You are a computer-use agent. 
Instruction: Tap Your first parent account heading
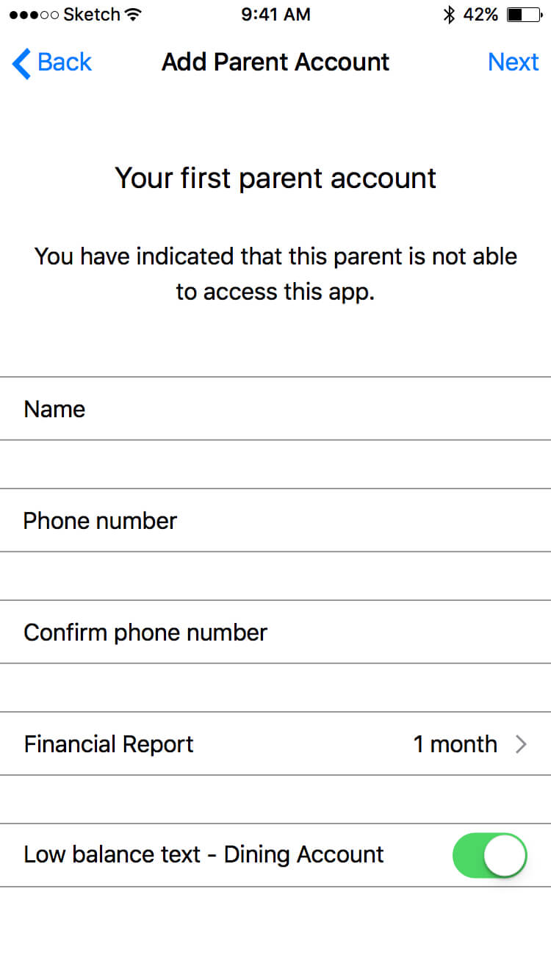click(275, 179)
